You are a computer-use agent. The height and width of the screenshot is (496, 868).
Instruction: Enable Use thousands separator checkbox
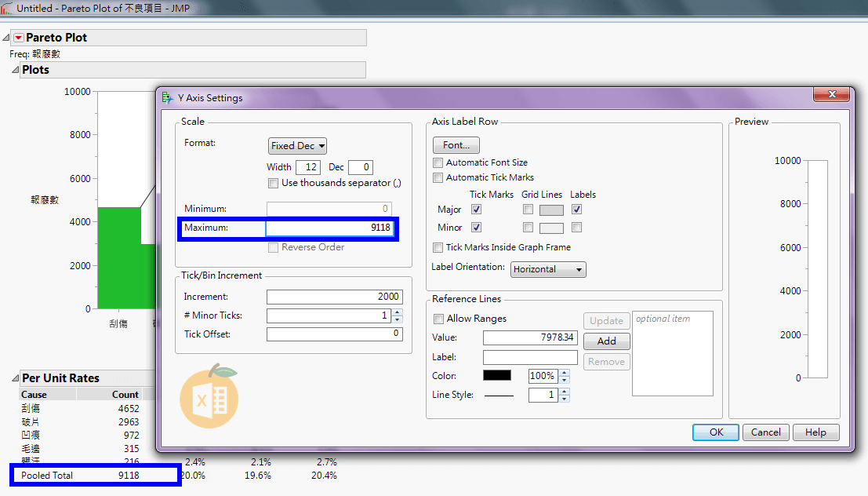(273, 183)
